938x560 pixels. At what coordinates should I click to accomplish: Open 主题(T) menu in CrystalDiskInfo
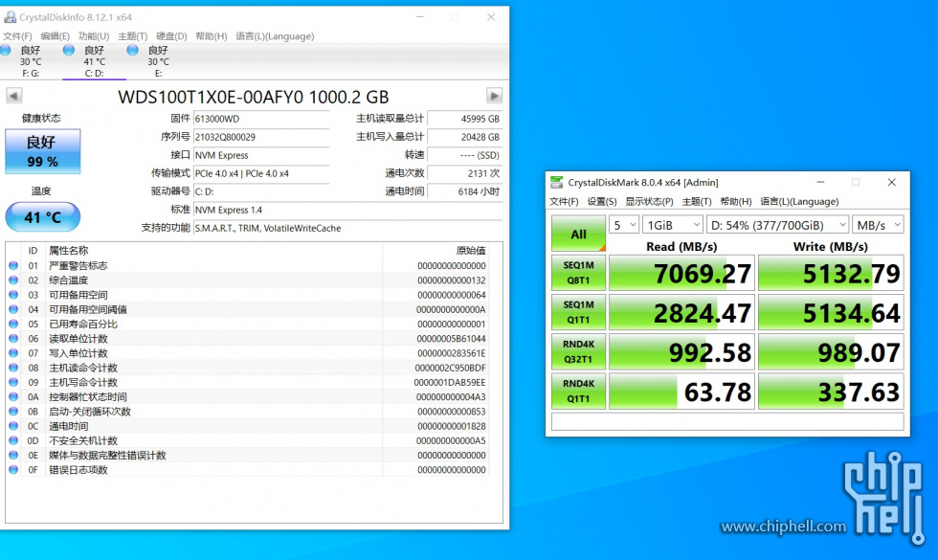[x=133, y=36]
